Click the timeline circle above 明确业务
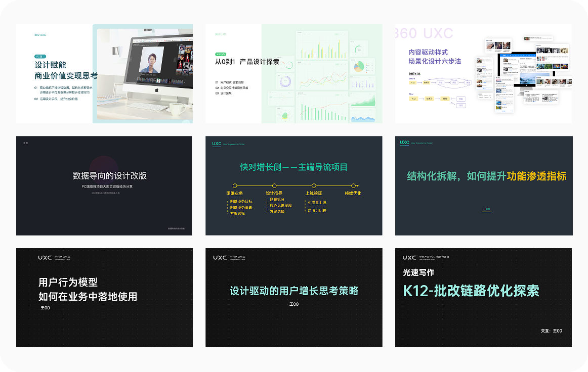 [x=235, y=186]
